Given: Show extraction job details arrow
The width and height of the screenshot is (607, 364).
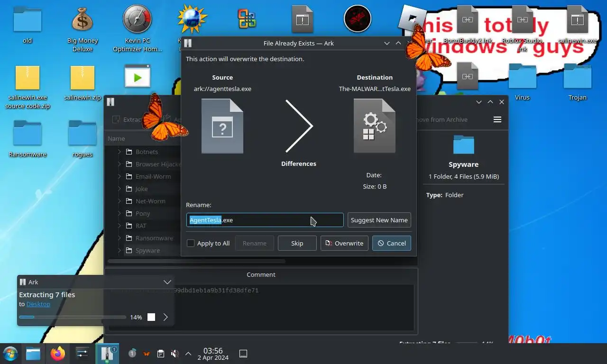Looking at the screenshot, I should [166, 317].
